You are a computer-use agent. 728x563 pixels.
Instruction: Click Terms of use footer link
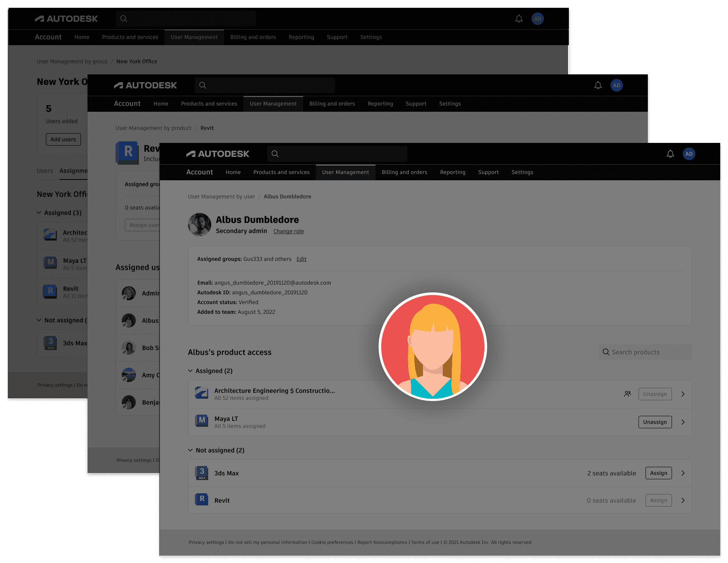(x=425, y=542)
